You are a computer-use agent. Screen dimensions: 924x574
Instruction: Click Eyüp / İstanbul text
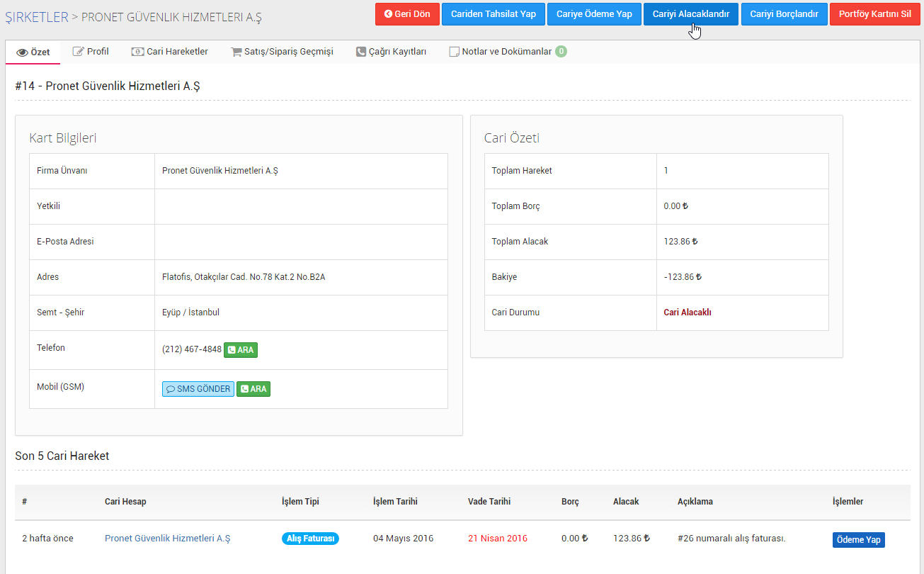pos(190,313)
